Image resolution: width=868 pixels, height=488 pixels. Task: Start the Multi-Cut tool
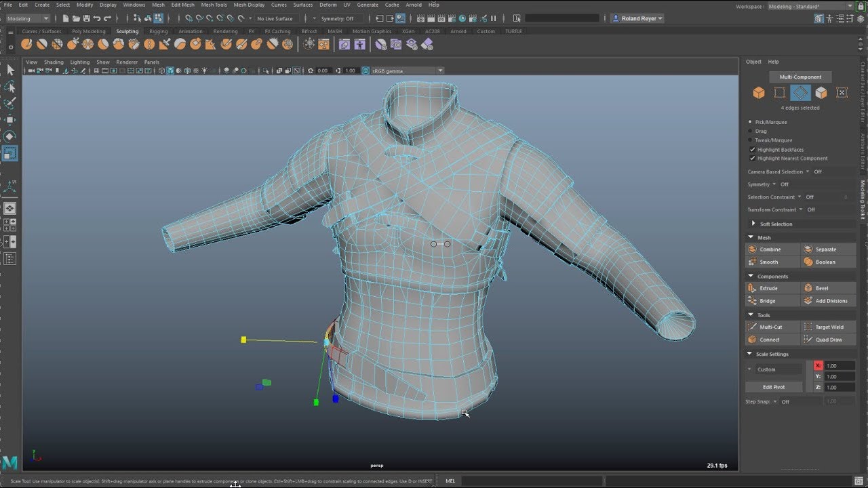click(x=772, y=327)
